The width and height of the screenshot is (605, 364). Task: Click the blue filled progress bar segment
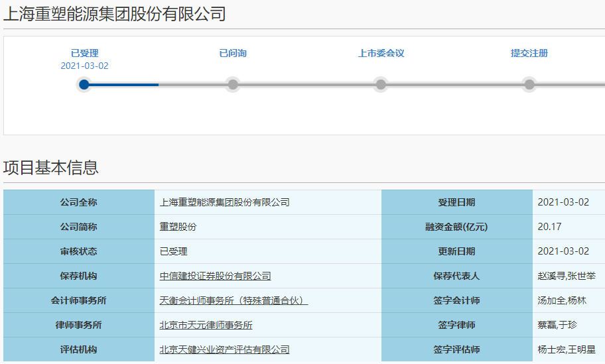pyautogui.click(x=123, y=84)
